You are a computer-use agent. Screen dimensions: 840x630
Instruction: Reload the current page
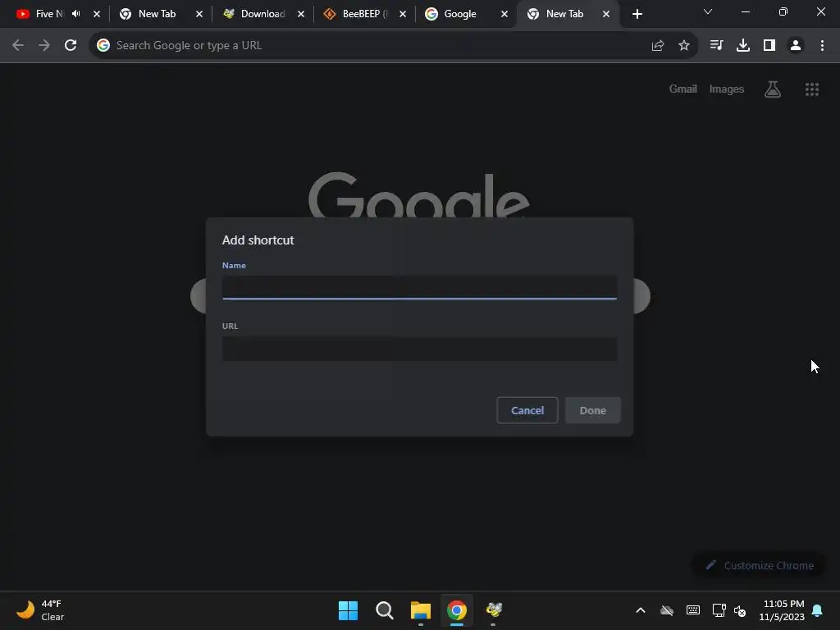71,46
